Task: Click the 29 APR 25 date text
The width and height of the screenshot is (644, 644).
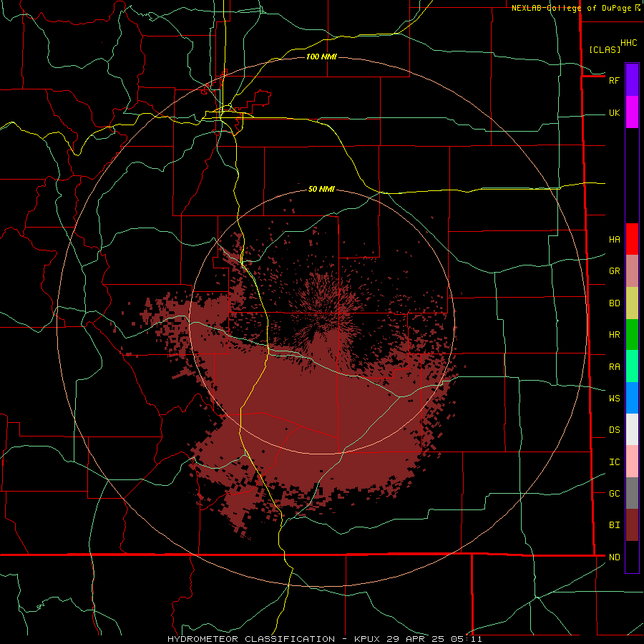Action: click(416, 639)
